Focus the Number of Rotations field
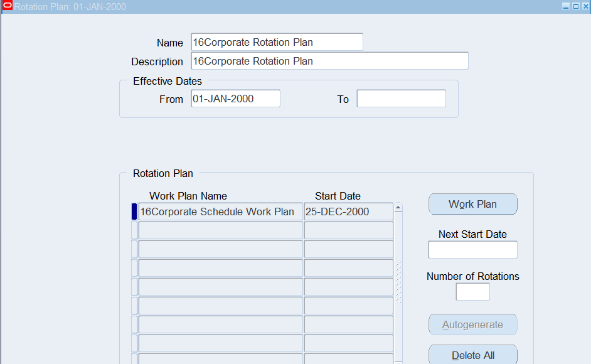 (x=472, y=292)
